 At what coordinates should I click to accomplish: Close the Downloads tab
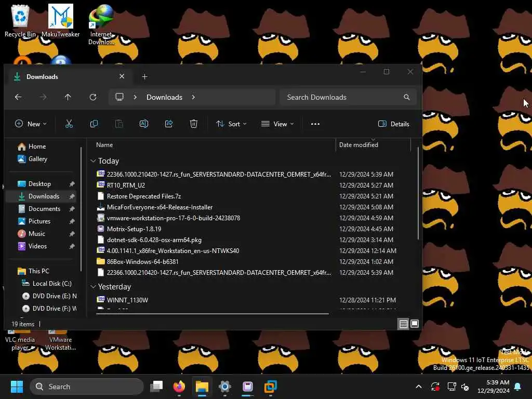[x=122, y=76]
